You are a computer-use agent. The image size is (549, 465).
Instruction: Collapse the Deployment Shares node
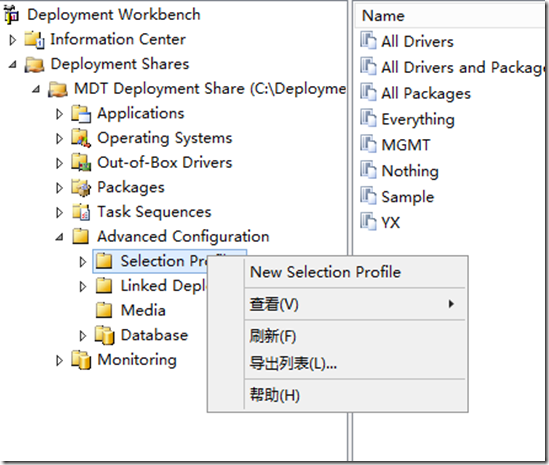click(x=13, y=64)
